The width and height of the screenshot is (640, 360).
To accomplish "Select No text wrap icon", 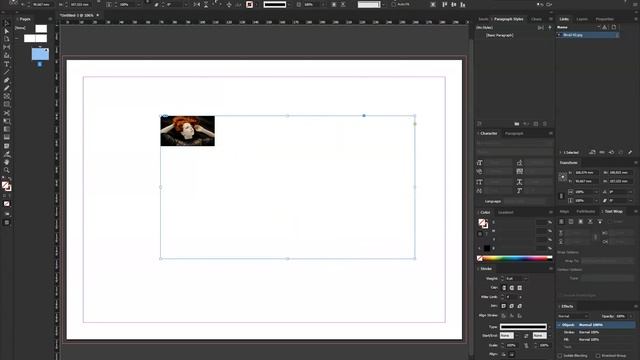I will click(562, 221).
